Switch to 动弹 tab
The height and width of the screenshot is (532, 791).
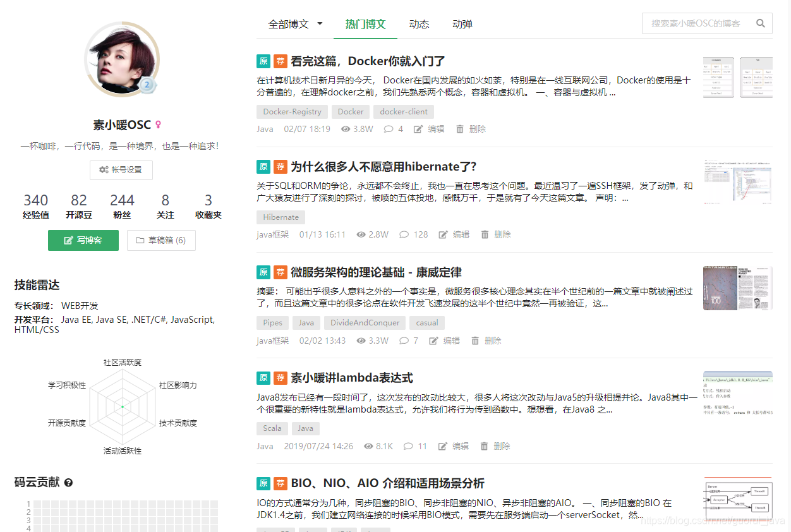click(x=462, y=24)
